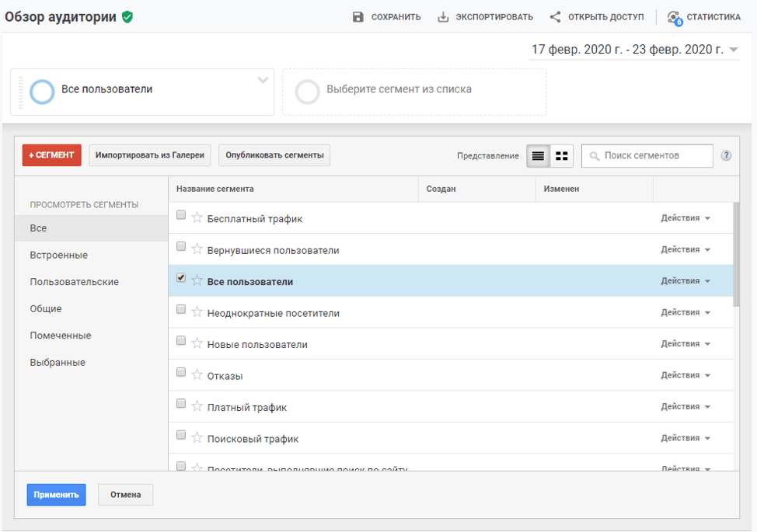
Task: Expand the Все пользователи segment chevron
Action: (263, 80)
